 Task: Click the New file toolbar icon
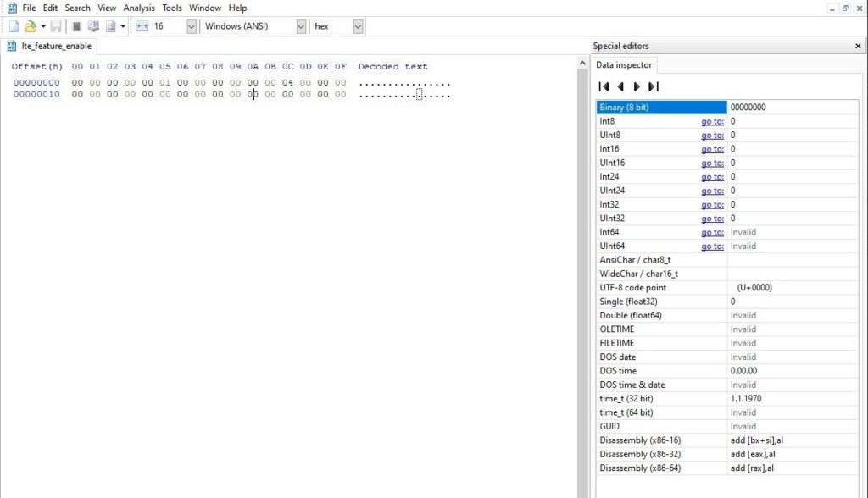[14, 26]
